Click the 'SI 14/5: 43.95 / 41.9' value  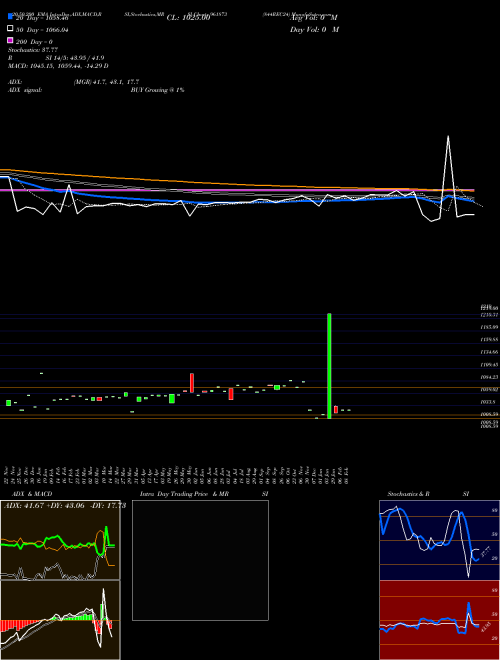[x=77, y=58]
